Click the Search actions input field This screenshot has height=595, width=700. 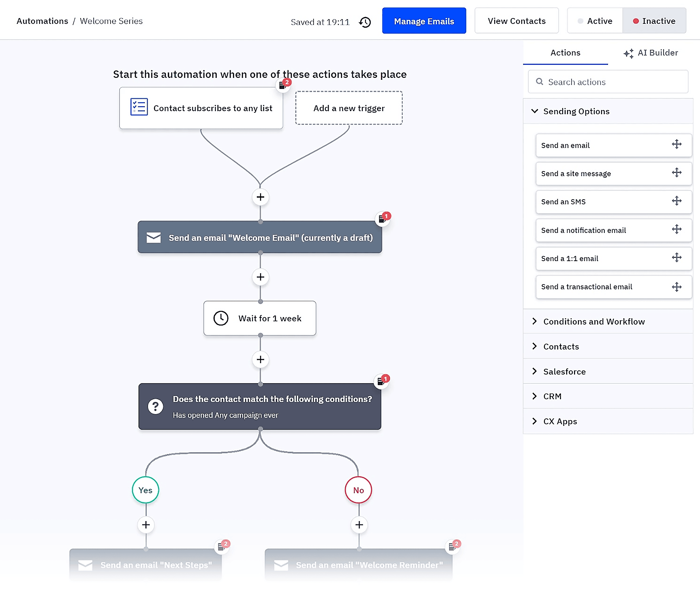point(611,82)
